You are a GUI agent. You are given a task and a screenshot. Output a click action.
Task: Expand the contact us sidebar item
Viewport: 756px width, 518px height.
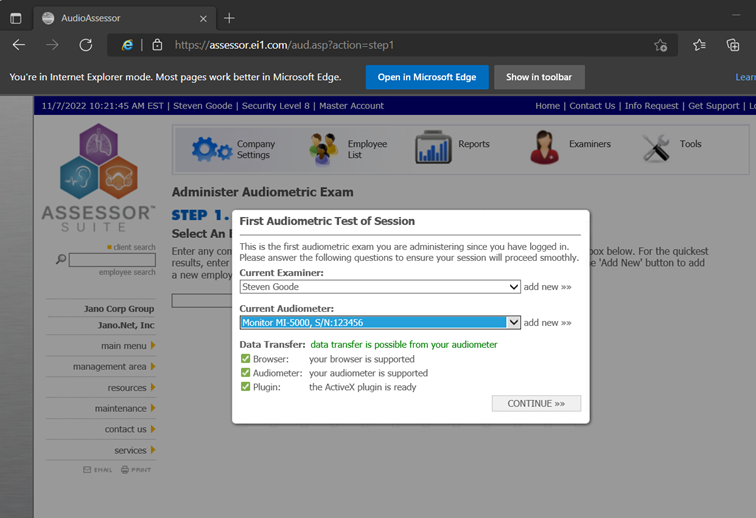(x=130, y=429)
